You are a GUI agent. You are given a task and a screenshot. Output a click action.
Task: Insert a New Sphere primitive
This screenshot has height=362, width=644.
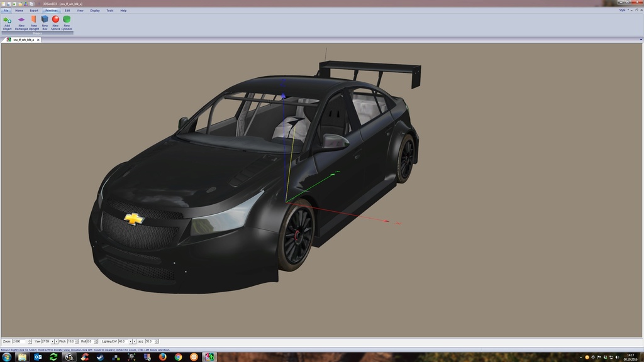pos(55,23)
